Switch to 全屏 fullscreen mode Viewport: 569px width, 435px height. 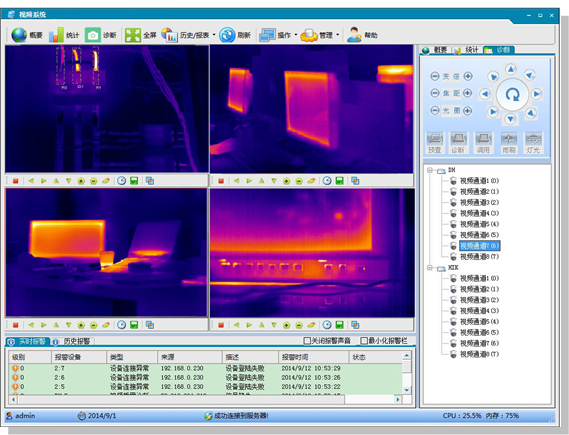click(x=133, y=35)
